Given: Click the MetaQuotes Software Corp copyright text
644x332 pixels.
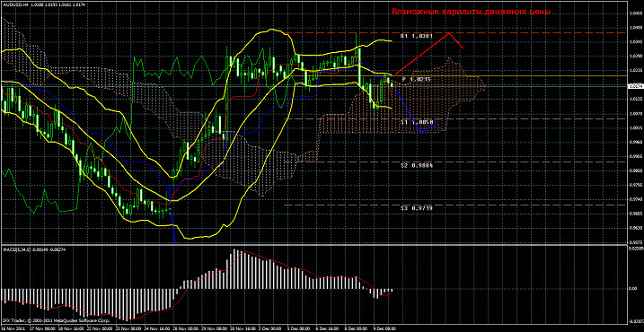Looking at the screenshot, I should [57, 319].
